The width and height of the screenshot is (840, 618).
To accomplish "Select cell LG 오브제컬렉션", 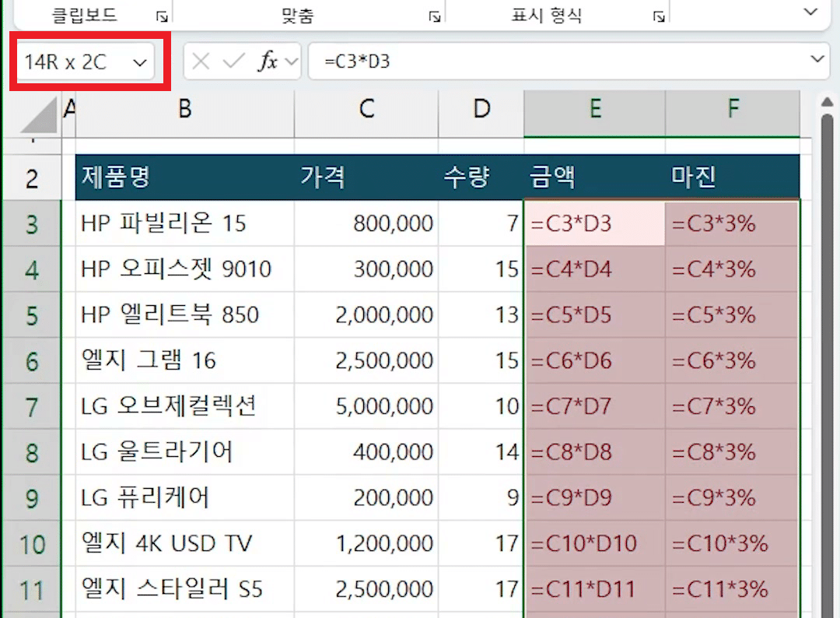I will [185, 406].
